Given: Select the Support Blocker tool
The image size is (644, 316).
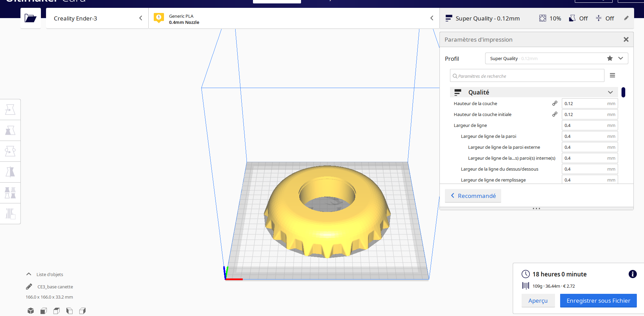Looking at the screenshot, I should pyautogui.click(x=10, y=214).
